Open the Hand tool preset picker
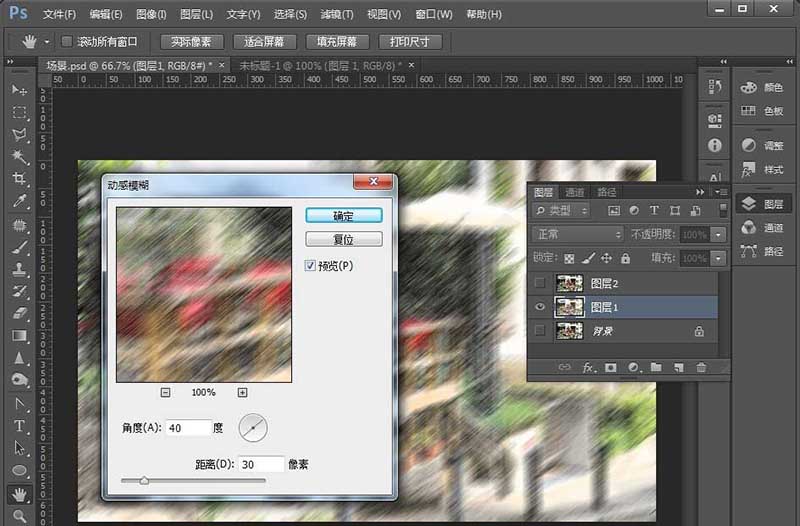The image size is (800, 526). click(x=46, y=42)
